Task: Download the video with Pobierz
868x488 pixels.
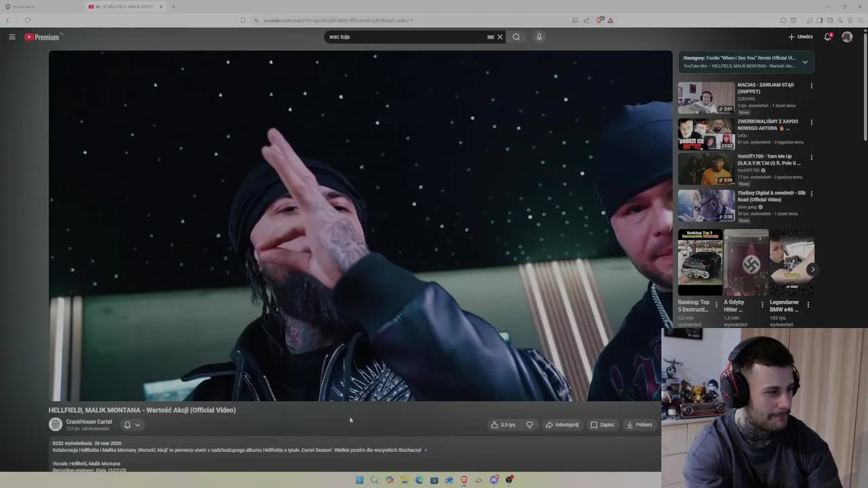Action: [639, 425]
